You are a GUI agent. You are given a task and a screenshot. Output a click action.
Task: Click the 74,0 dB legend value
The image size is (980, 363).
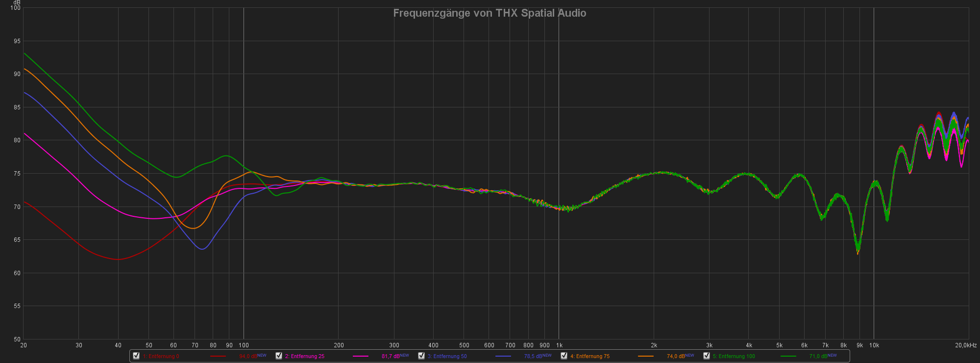[676, 356]
